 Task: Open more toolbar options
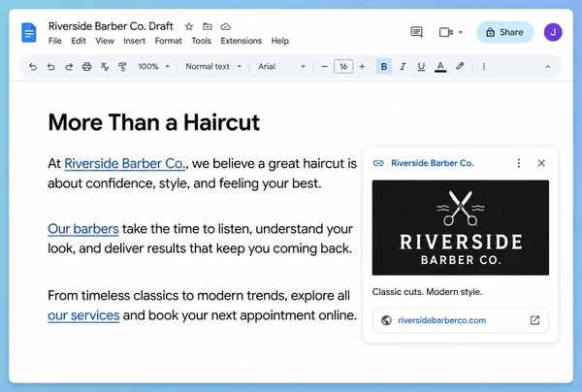tap(484, 67)
